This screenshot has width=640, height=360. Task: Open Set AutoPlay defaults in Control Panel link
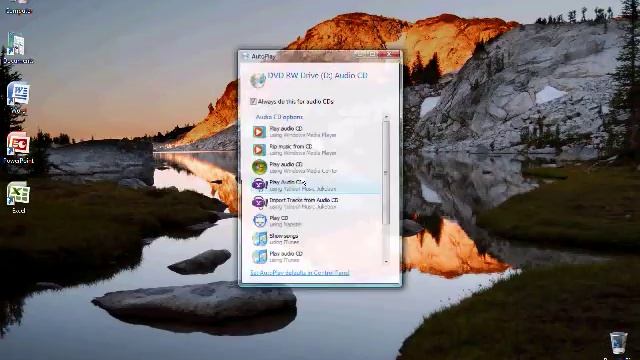tap(300, 272)
